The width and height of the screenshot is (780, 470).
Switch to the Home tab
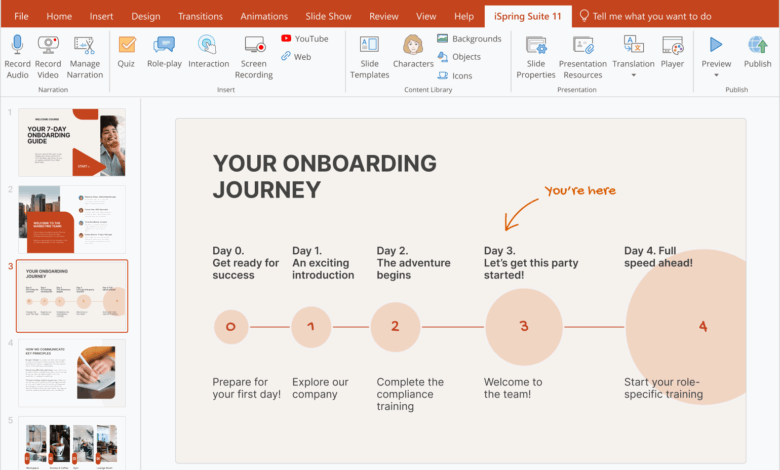(x=59, y=16)
